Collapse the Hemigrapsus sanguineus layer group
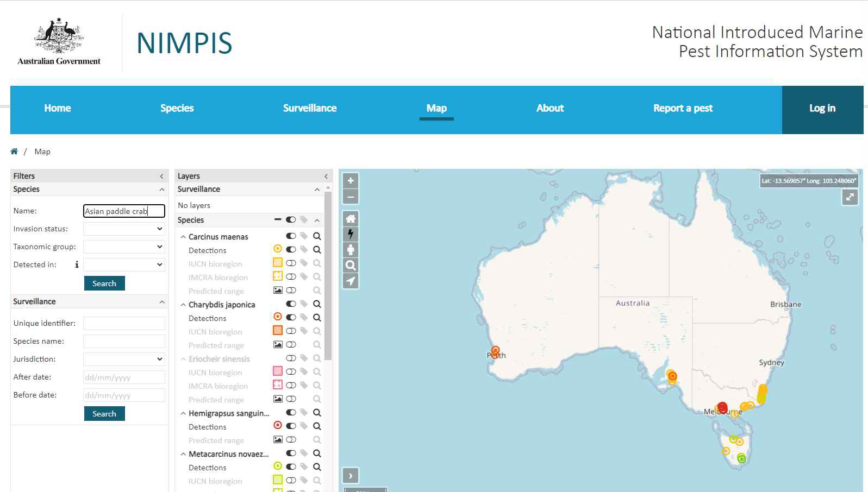Image resolution: width=868 pixels, height=492 pixels. pyautogui.click(x=183, y=413)
